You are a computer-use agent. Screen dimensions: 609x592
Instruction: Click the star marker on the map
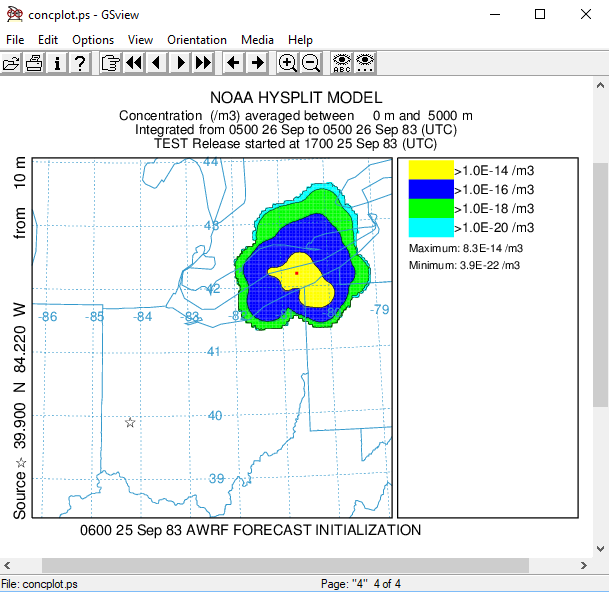click(x=130, y=422)
